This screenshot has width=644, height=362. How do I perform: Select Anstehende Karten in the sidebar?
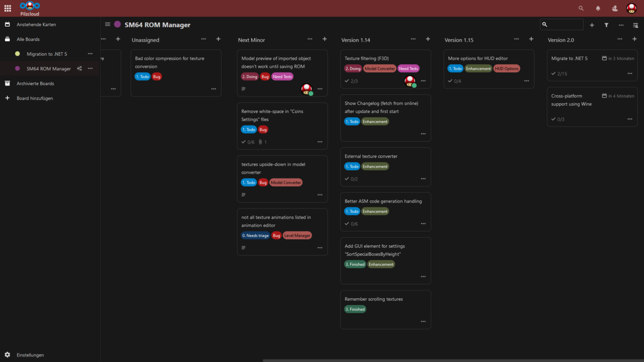tap(36, 24)
